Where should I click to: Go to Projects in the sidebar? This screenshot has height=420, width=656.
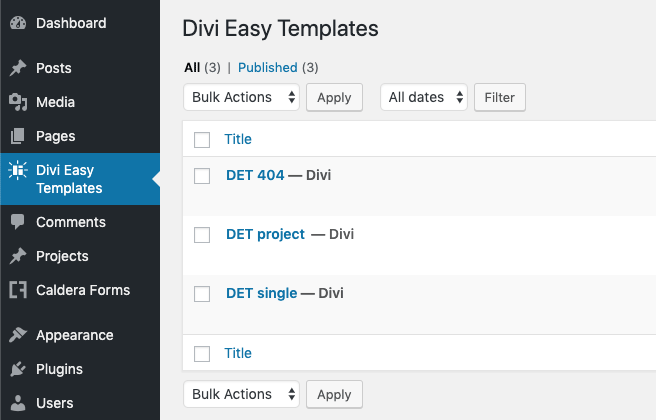62,256
